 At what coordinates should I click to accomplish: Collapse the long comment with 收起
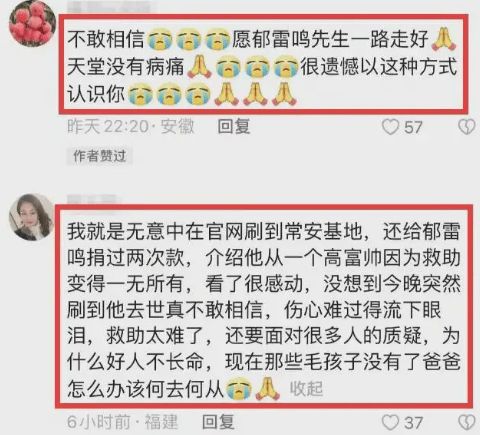coord(306,388)
